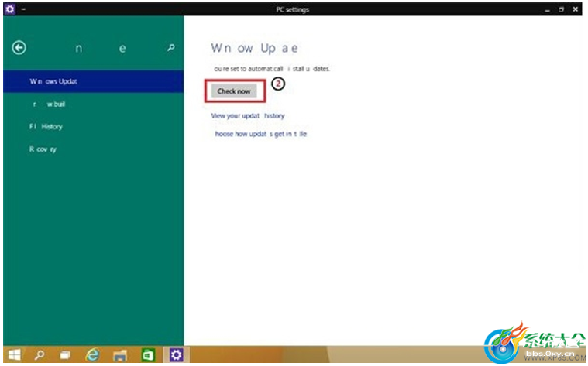The image size is (588, 366).
Task: Restore down the PC settings window
Action: tap(562, 9)
